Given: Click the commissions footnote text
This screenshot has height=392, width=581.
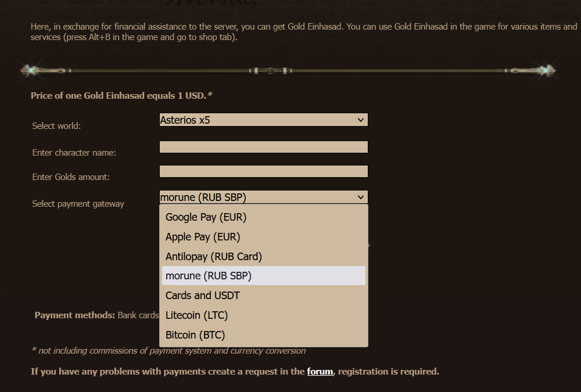Looking at the screenshot, I should click(168, 351).
